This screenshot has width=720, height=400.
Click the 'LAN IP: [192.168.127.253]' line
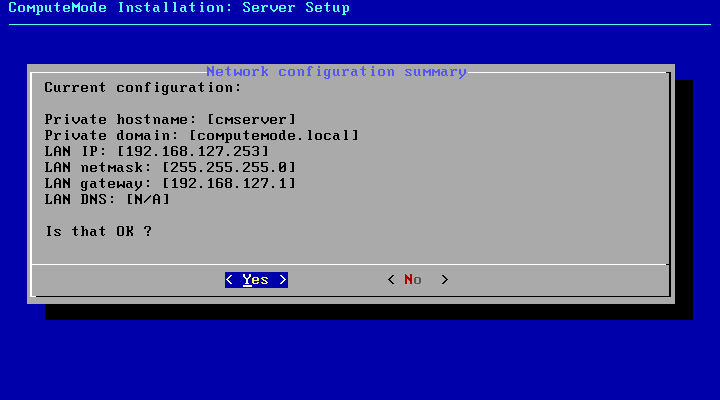point(157,152)
